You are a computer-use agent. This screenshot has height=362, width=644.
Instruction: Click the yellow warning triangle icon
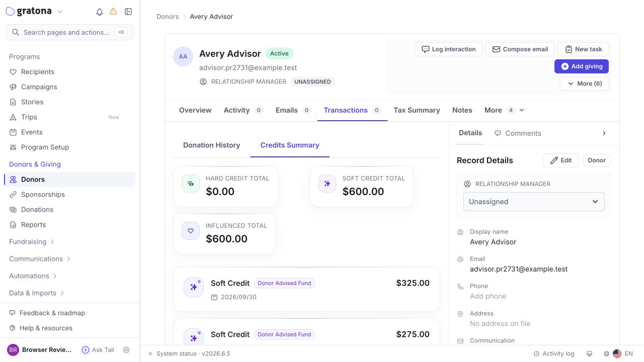(113, 12)
